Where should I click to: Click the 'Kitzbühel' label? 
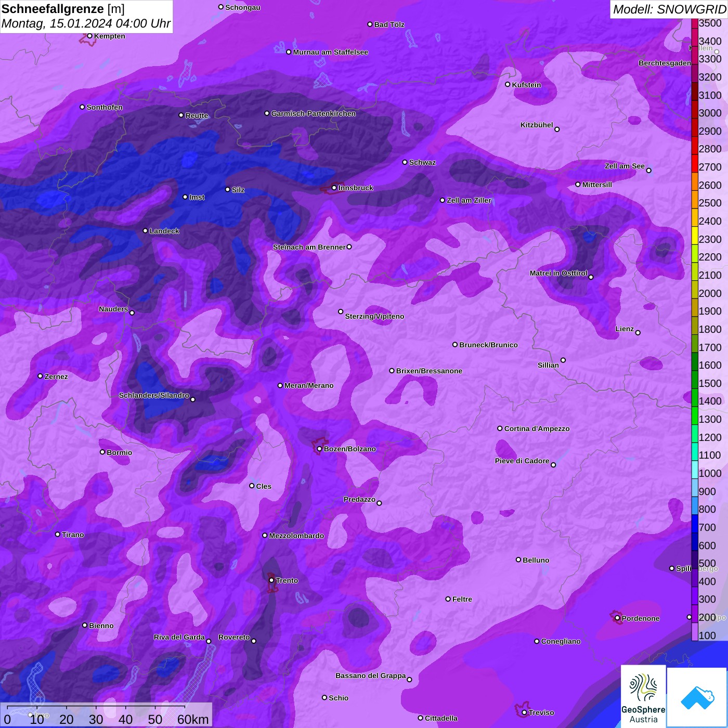click(x=537, y=125)
